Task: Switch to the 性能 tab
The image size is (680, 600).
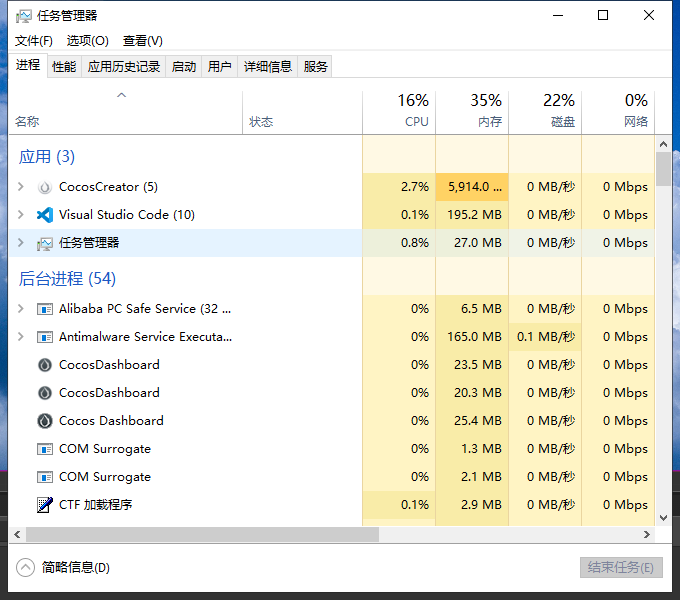Action: point(64,67)
